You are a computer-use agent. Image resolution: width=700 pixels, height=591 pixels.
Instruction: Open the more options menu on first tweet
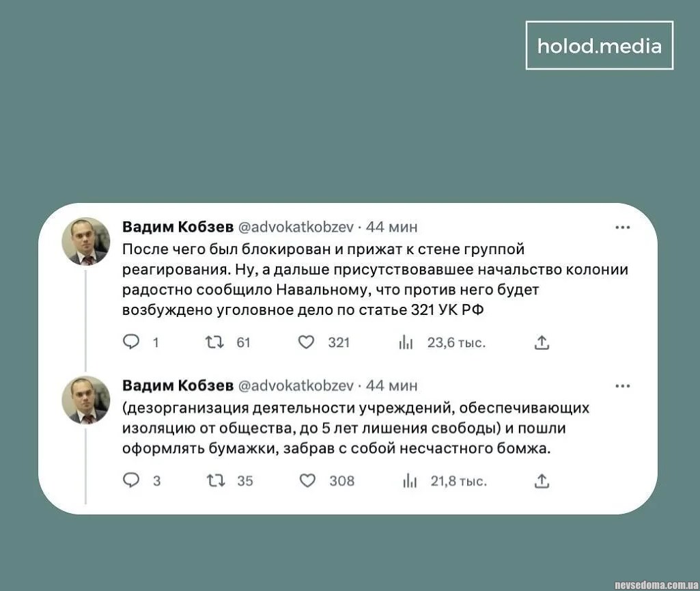(x=622, y=228)
